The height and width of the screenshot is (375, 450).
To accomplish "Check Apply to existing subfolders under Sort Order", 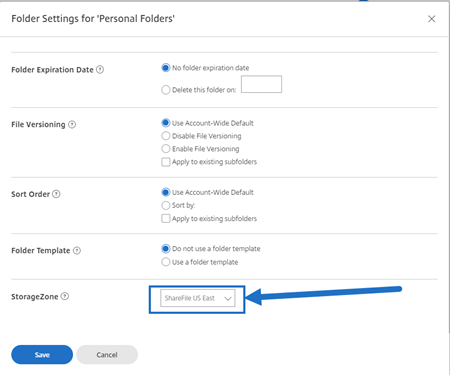I will coord(166,219).
